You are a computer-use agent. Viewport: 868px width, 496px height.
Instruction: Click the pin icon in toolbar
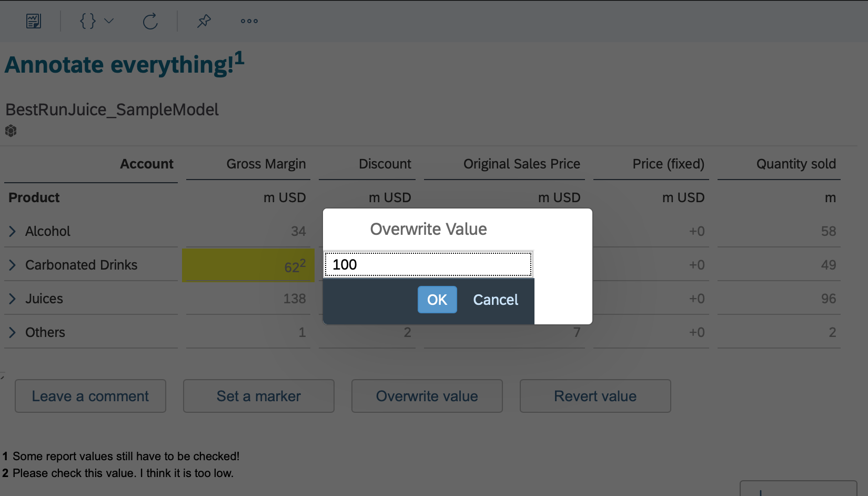pos(204,21)
